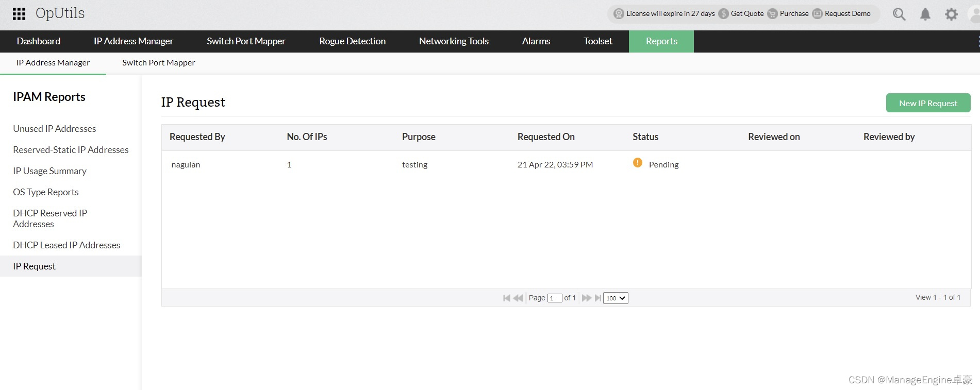Image resolution: width=980 pixels, height=390 pixels.
Task: Click the search magnifier icon
Action: (x=899, y=14)
